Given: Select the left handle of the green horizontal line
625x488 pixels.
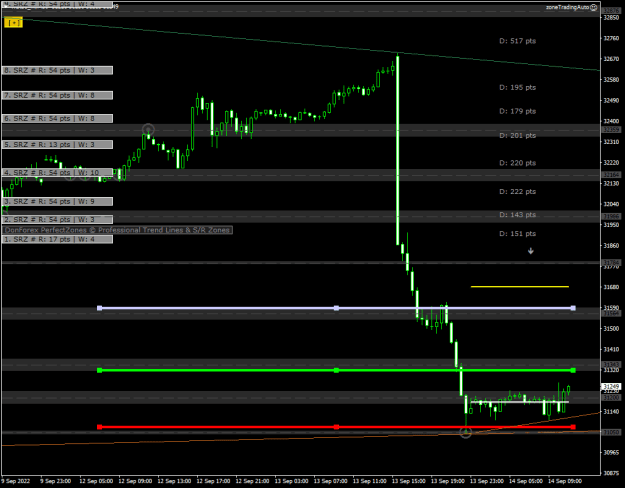Looking at the screenshot, I should pyautogui.click(x=100, y=370).
